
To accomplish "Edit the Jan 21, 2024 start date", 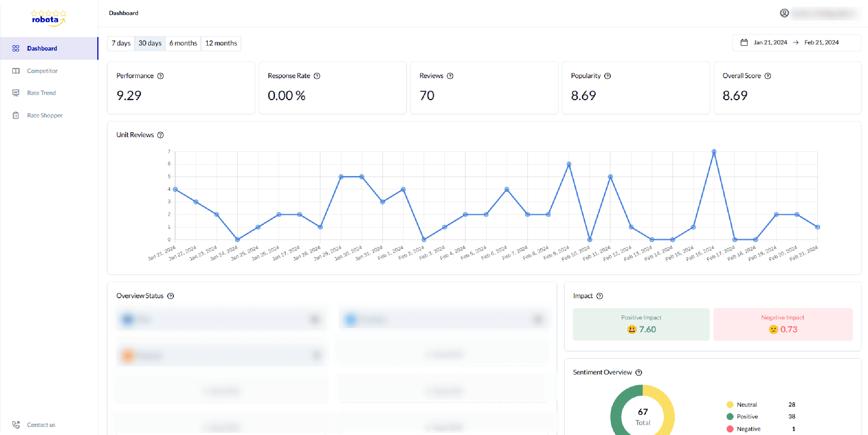I will pos(770,43).
